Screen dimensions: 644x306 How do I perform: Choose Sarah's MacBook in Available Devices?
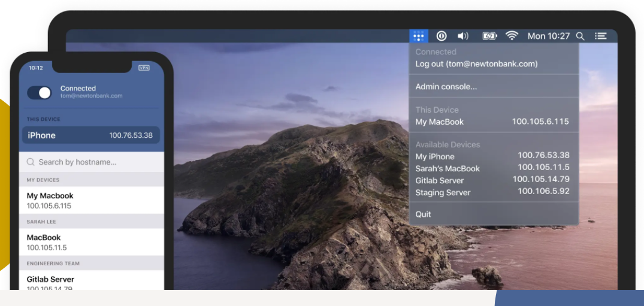click(x=494, y=168)
